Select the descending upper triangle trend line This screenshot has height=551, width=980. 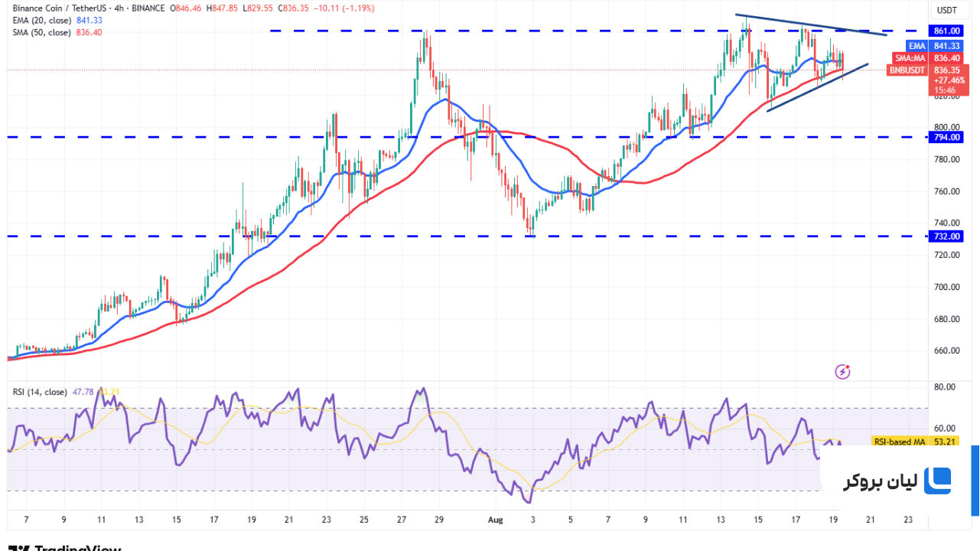[811, 24]
